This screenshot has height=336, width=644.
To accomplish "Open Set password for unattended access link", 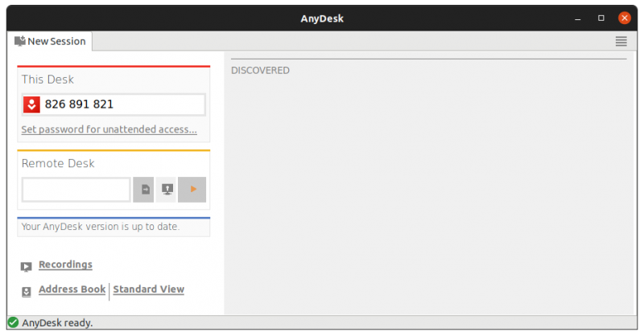I will 109,129.
